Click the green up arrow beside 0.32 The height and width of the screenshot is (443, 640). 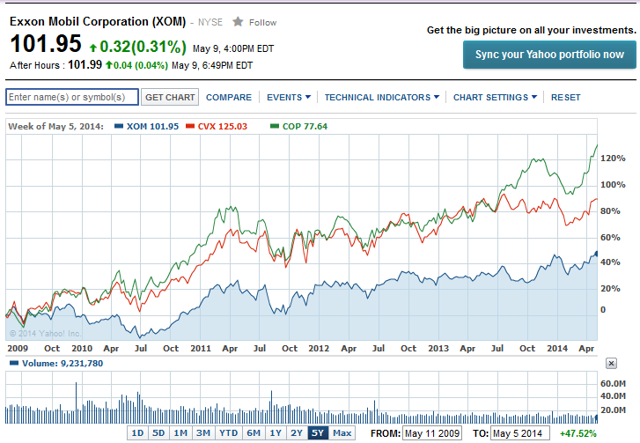click(93, 48)
